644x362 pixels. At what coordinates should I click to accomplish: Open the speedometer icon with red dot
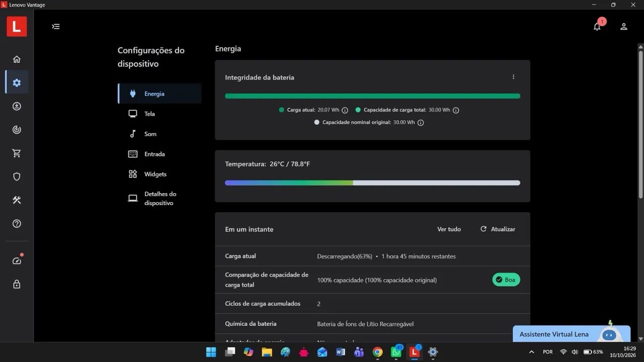[17, 260]
